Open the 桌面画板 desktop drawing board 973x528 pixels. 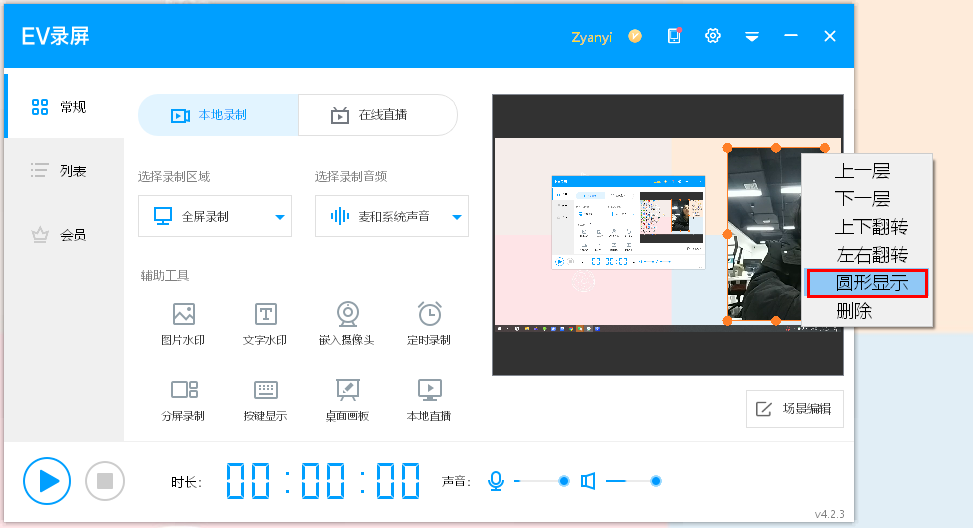click(347, 399)
